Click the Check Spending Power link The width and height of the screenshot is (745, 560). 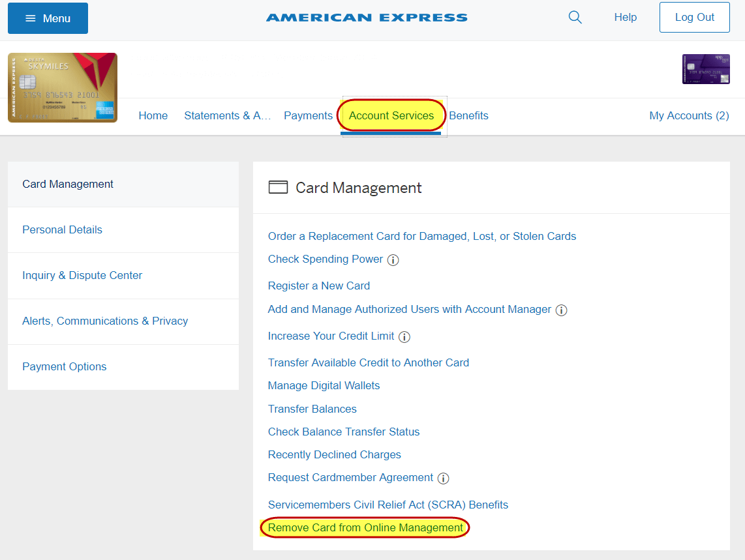tap(326, 259)
